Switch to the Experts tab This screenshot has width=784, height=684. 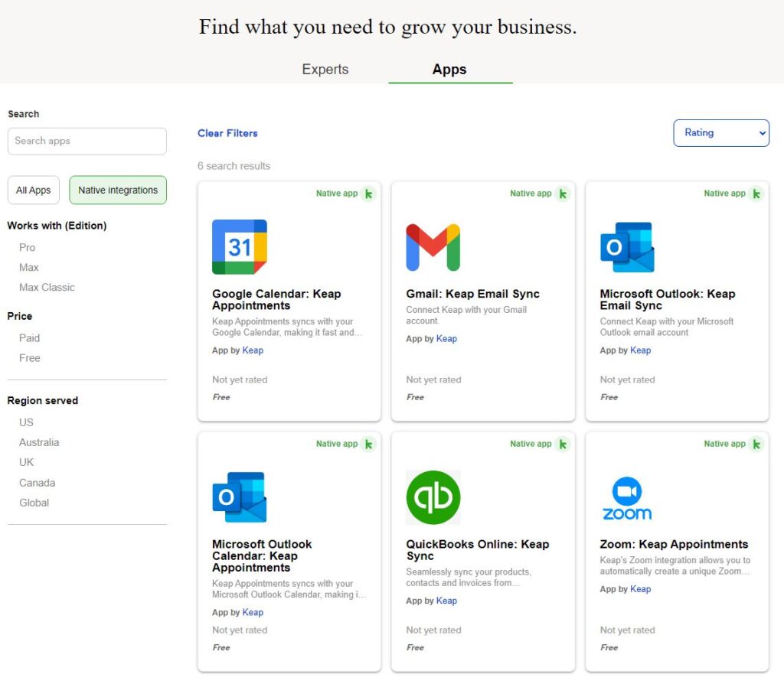(x=325, y=70)
